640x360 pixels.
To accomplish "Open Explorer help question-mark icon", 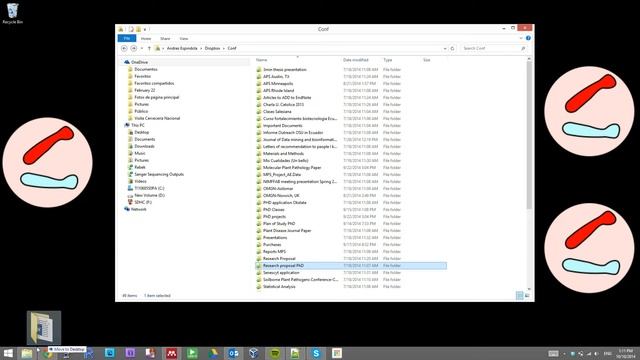I will pos(528,38).
